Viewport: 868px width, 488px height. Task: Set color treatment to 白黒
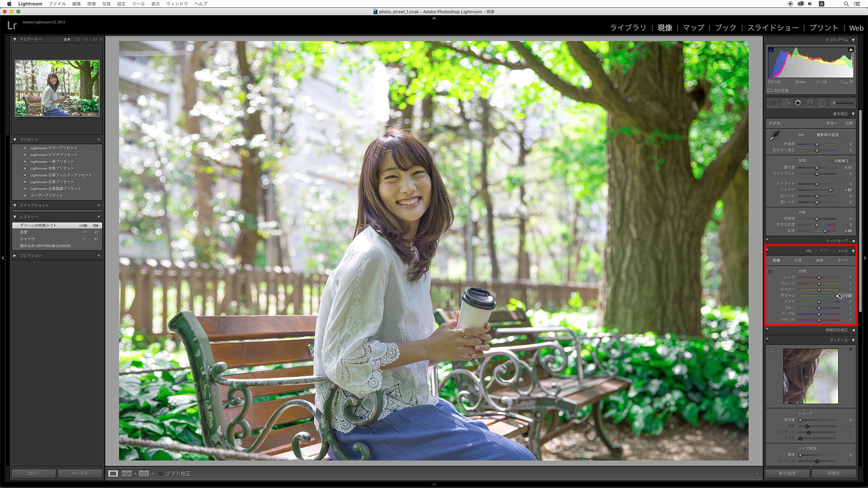(x=849, y=123)
